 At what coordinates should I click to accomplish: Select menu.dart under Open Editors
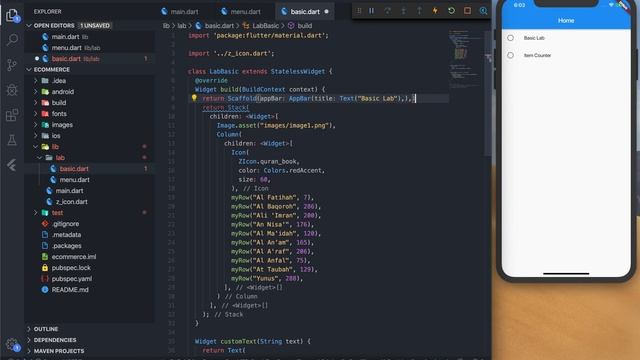(x=67, y=48)
